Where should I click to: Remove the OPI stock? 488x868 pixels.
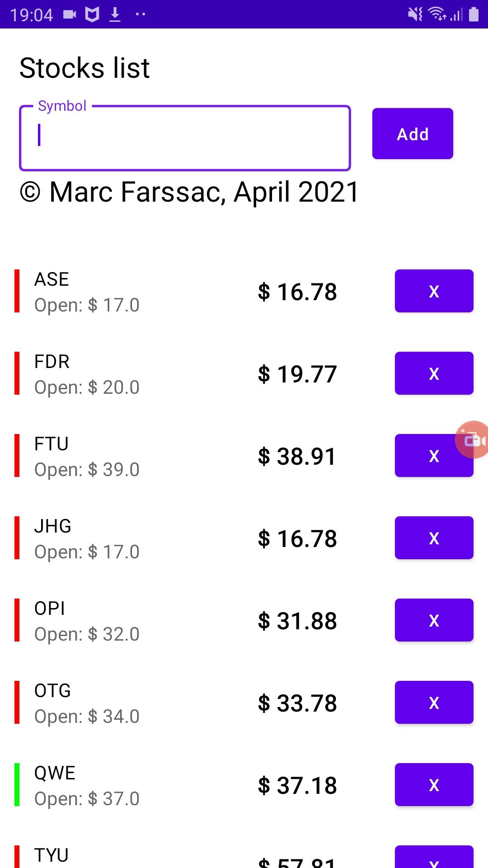click(x=434, y=620)
